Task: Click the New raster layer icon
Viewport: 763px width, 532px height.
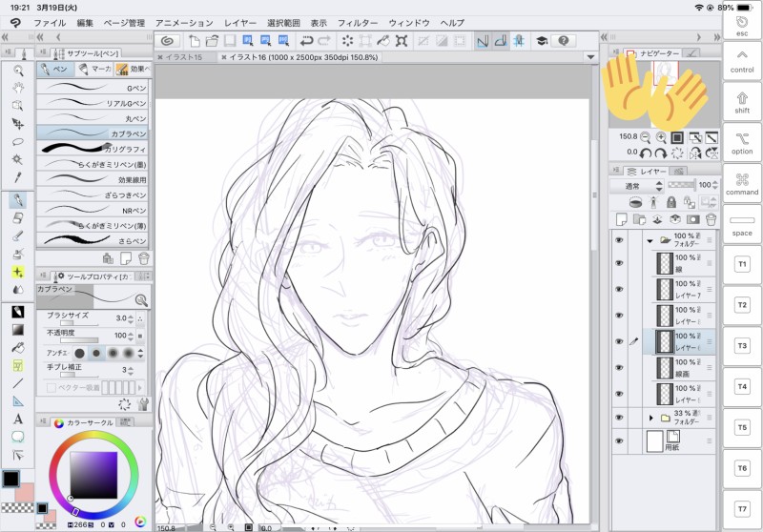Action: (x=622, y=219)
